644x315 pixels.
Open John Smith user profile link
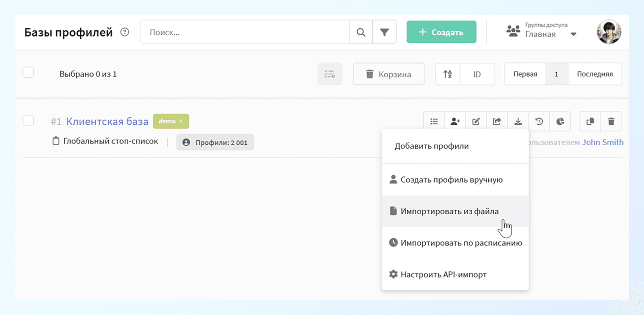click(603, 142)
